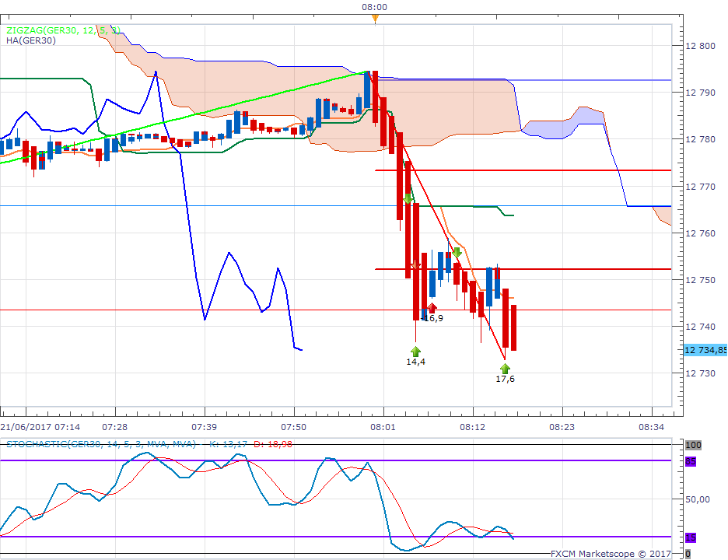The width and height of the screenshot is (728, 560).
Task: Click the 08:12 time axis label
Action: (473, 427)
